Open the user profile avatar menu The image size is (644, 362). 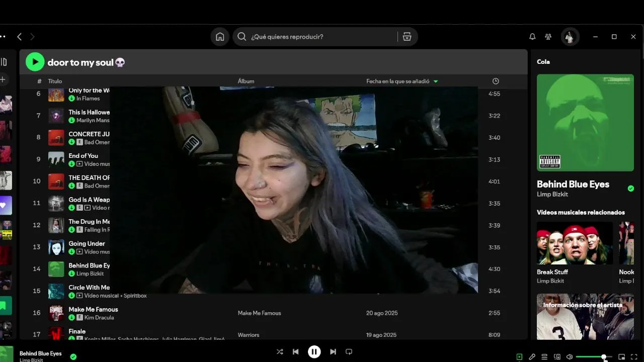click(570, 37)
